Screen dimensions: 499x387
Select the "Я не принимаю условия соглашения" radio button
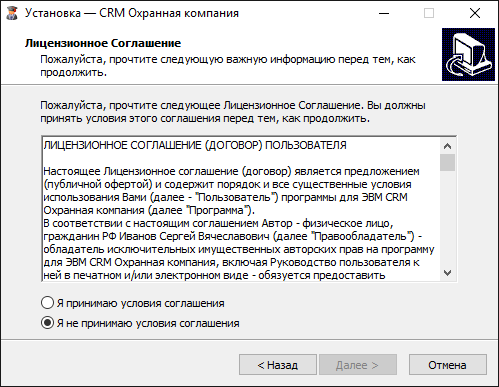(x=47, y=323)
